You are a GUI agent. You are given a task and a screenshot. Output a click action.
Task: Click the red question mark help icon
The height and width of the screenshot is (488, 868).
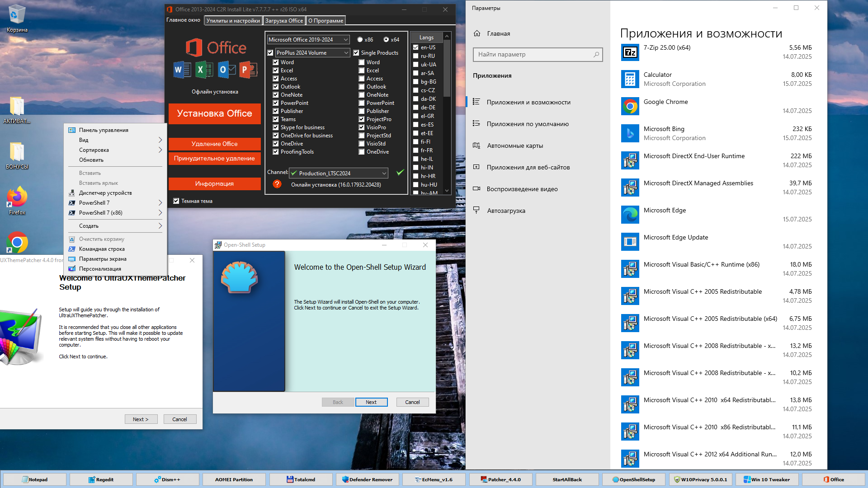(x=277, y=184)
